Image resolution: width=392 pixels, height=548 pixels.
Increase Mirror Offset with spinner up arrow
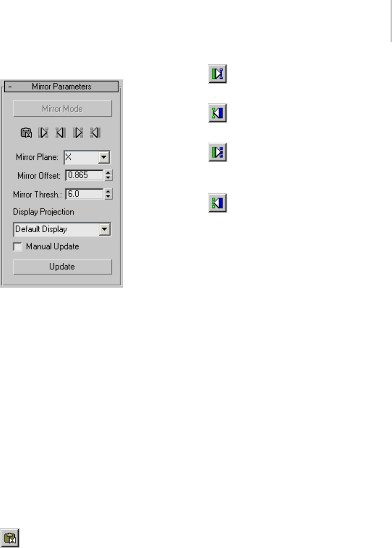click(x=108, y=173)
